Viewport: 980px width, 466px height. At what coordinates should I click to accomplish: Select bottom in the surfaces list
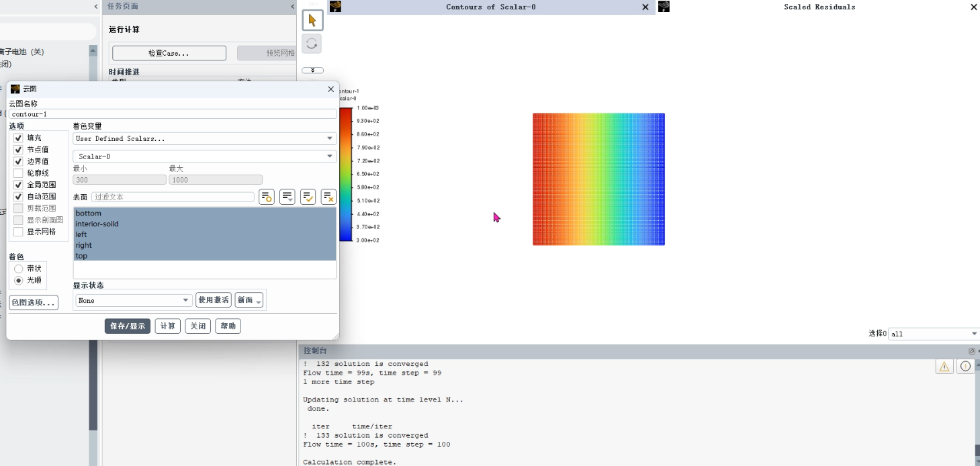[204, 214]
